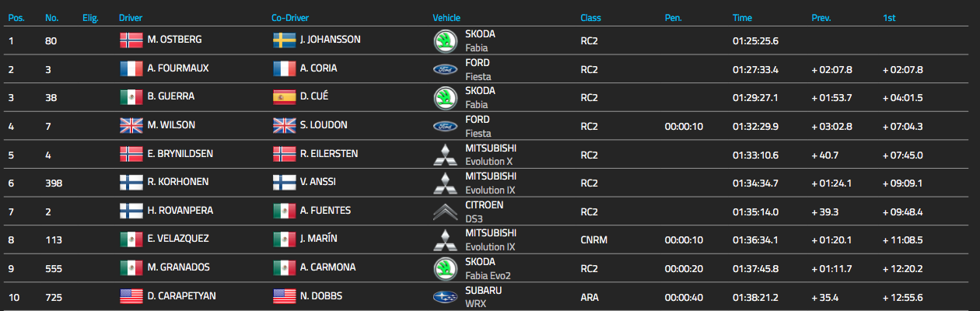Click the UK flag beside M. Wilson

[x=131, y=126]
